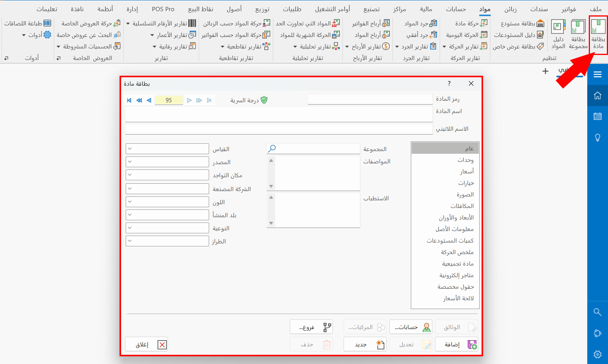Open بطاقة مادة ribbon icon
Image resolution: width=608 pixels, height=364 pixels.
tap(598, 35)
